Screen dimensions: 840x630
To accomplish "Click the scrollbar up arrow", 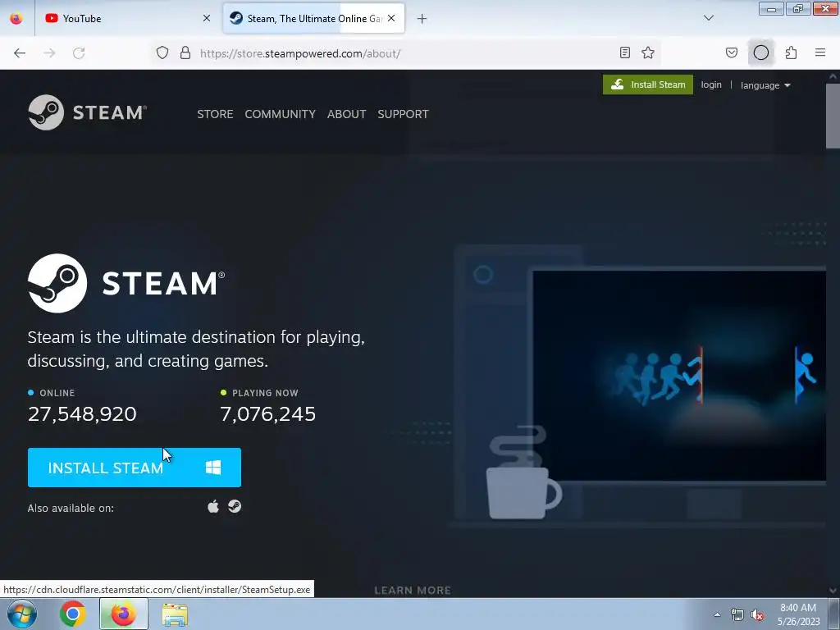I will point(833,76).
